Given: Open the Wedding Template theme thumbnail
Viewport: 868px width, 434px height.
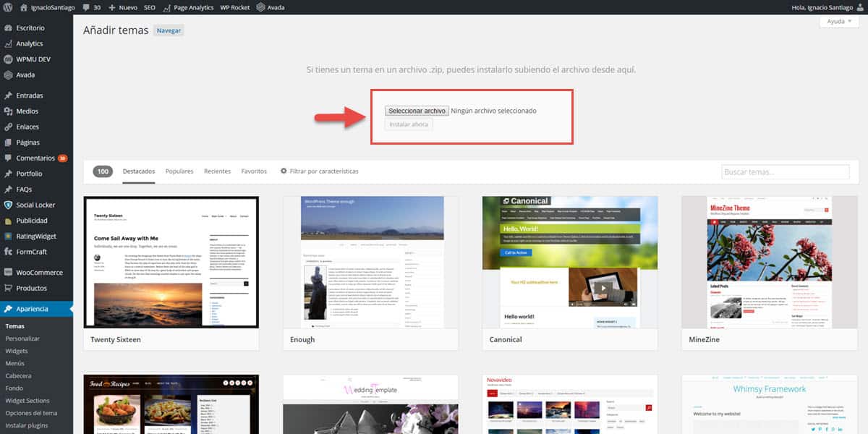Looking at the screenshot, I should [370, 404].
